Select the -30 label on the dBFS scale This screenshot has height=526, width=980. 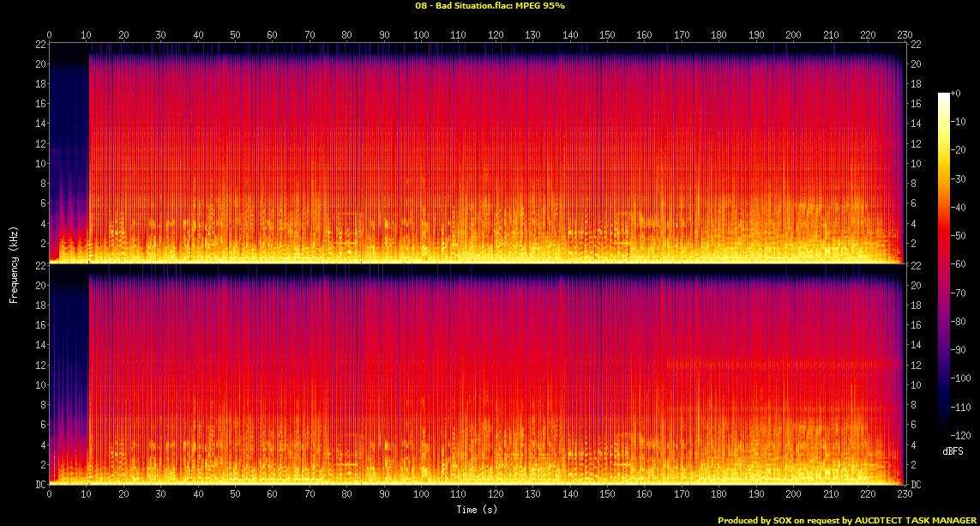tap(962, 178)
